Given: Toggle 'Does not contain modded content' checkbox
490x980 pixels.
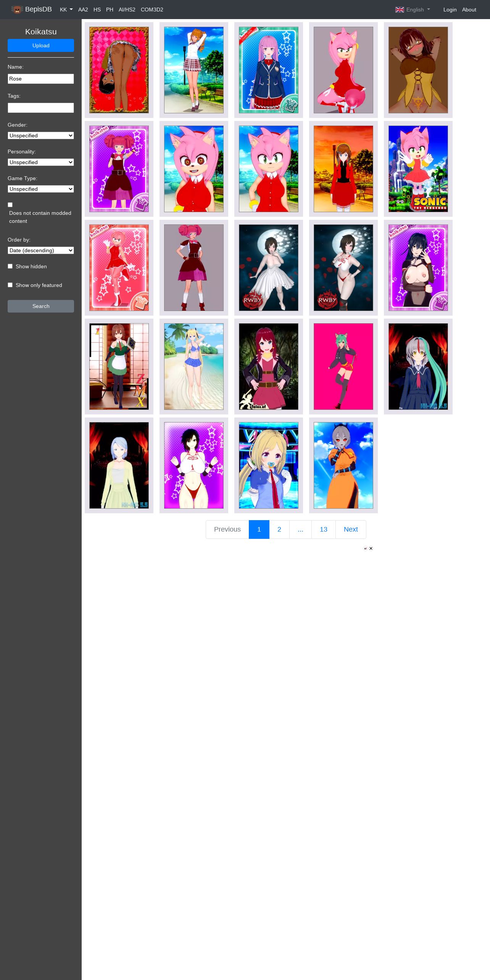Looking at the screenshot, I should tap(10, 205).
